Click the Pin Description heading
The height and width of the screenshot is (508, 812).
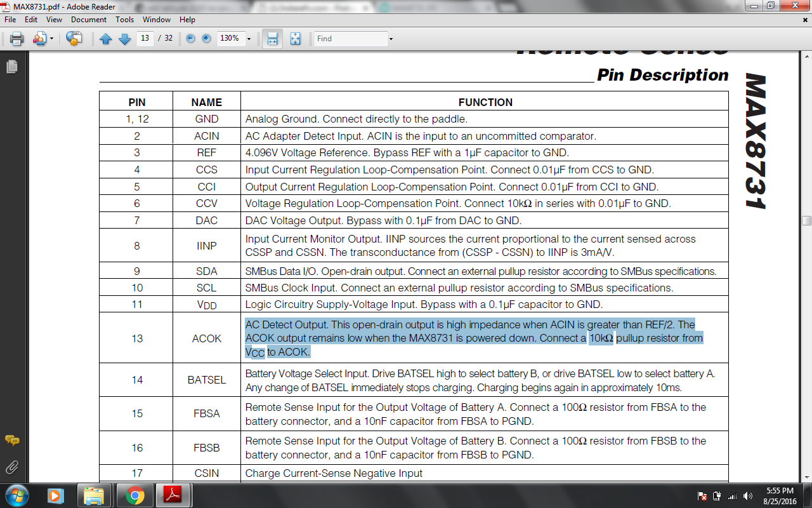[663, 75]
